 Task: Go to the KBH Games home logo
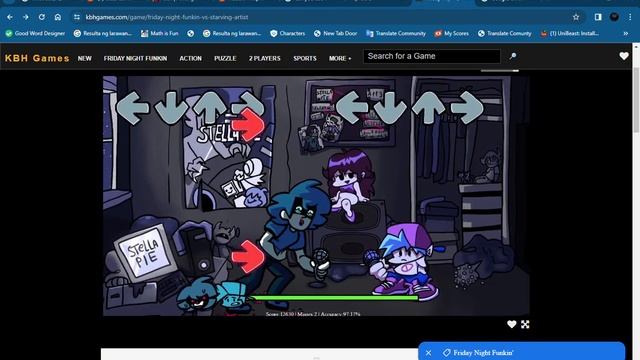pos(37,58)
